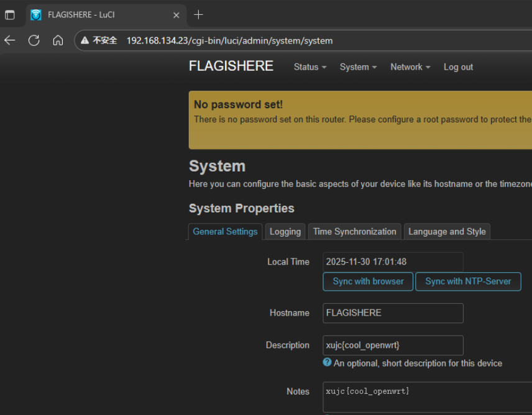Click the Sync with browser button
This screenshot has height=415, width=532.
tap(368, 281)
